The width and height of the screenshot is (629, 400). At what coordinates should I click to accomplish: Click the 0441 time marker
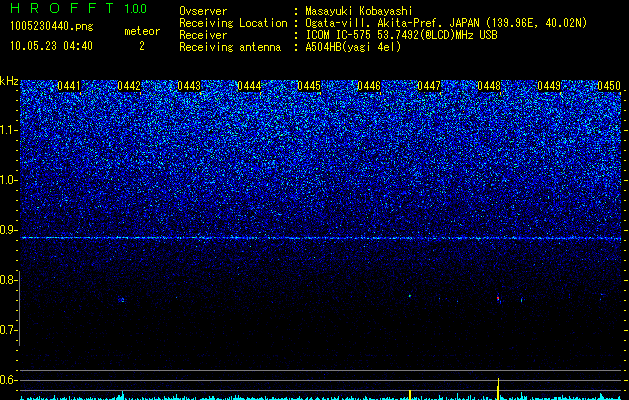(x=69, y=86)
